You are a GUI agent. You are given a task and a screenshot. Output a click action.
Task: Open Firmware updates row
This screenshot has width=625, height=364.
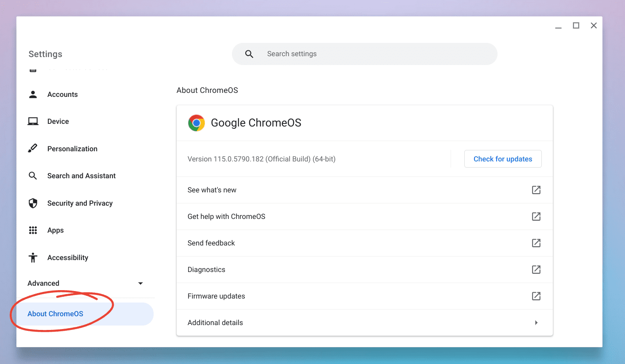click(x=365, y=296)
